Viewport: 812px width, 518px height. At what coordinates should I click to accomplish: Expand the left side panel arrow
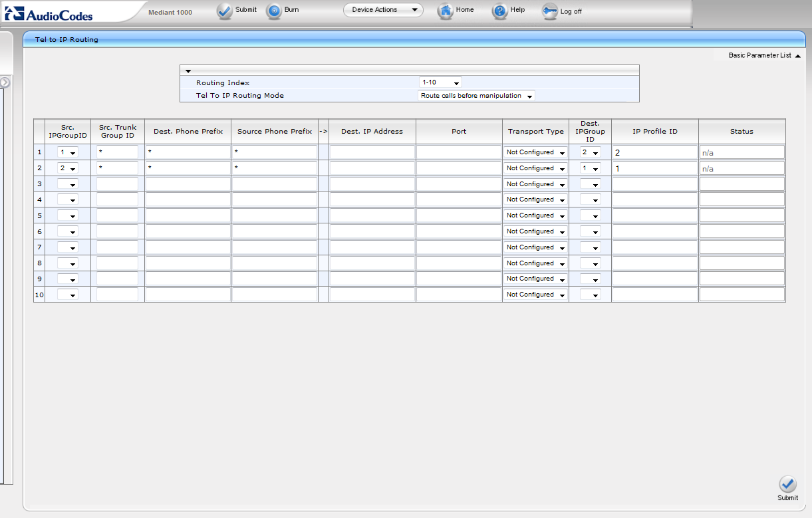(x=5, y=82)
